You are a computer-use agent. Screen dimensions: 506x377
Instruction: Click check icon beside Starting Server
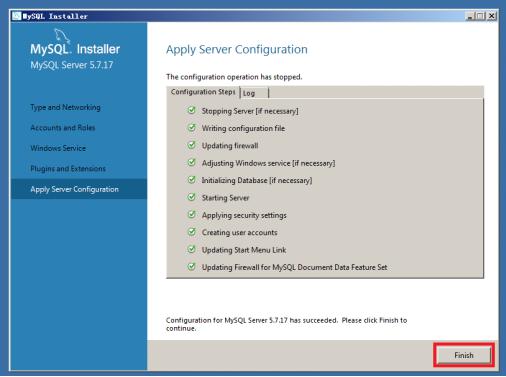pyautogui.click(x=191, y=197)
